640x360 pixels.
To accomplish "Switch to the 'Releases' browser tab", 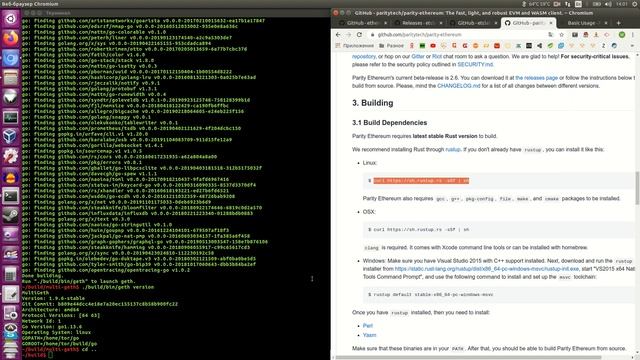I will [x=417, y=23].
